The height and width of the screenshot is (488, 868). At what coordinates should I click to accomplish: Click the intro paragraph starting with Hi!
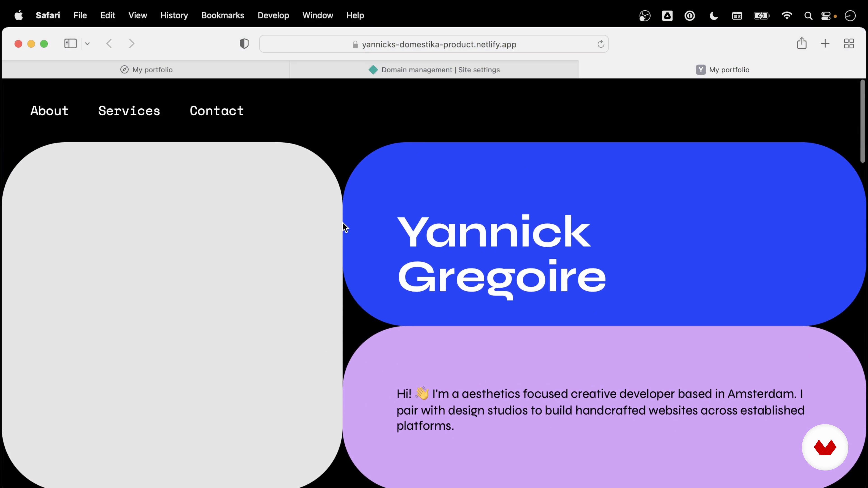pyautogui.click(x=600, y=410)
